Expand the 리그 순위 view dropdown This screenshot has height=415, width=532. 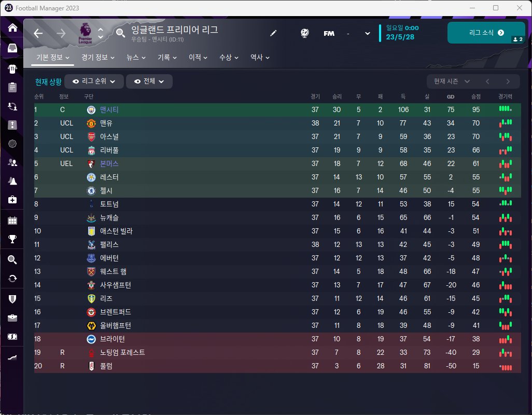[x=94, y=81]
